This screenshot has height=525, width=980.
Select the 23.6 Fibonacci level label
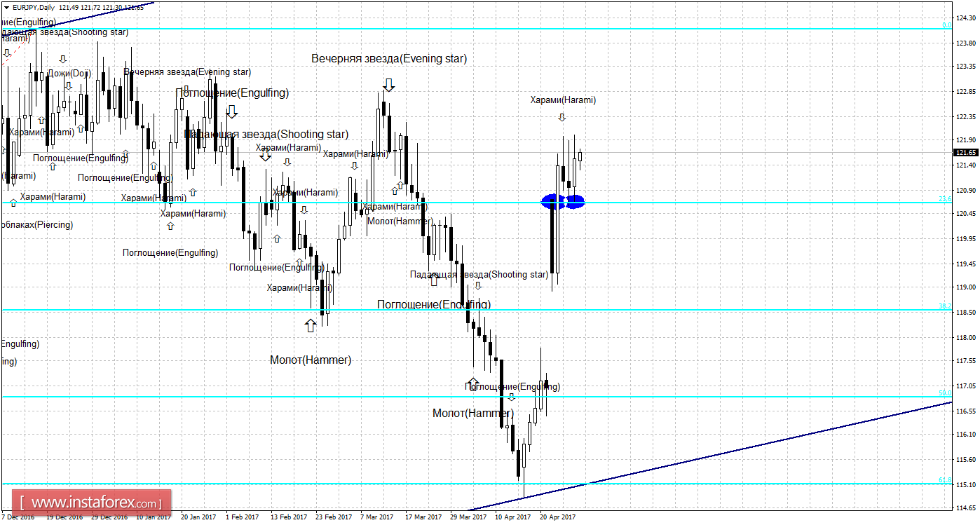[x=945, y=199]
